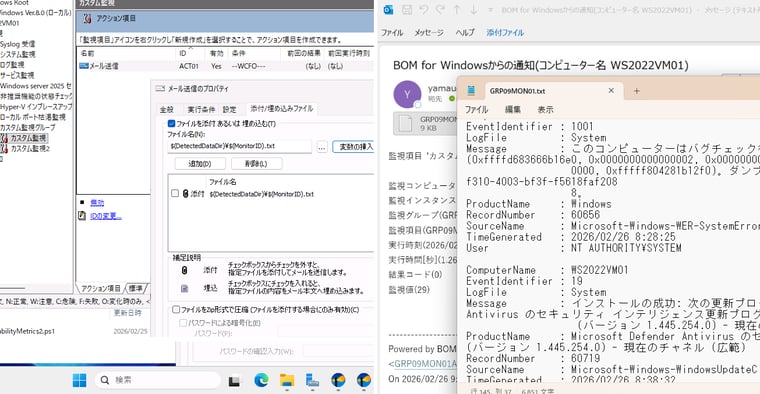Open Server Manager from taskbar
Screen dimensions: 760x394
(x=313, y=380)
